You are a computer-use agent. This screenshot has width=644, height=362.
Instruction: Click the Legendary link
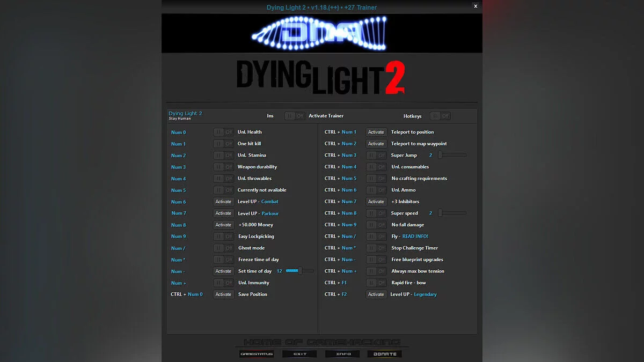pos(426,294)
